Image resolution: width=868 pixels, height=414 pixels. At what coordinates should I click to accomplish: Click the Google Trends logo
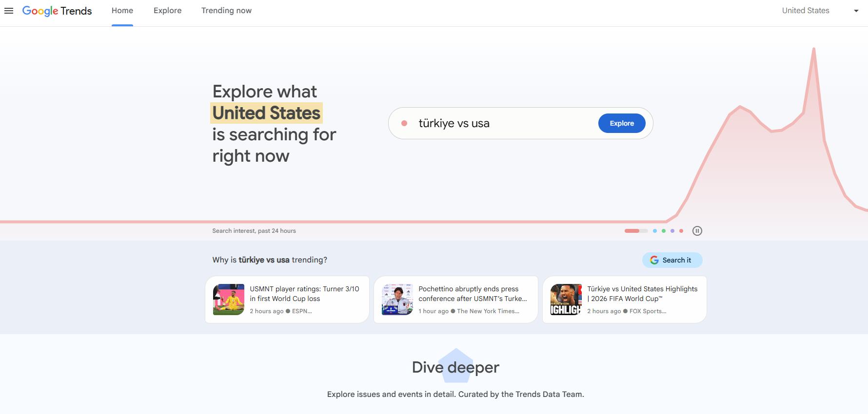pyautogui.click(x=57, y=11)
